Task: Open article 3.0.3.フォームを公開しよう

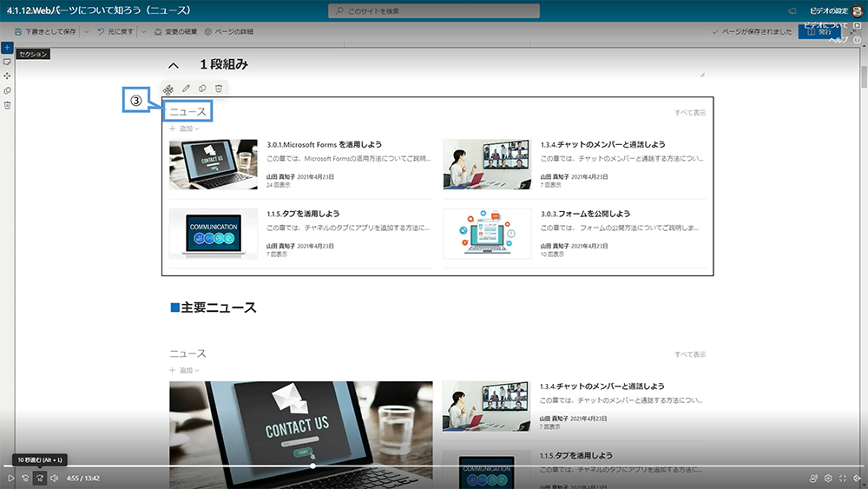Action: (585, 214)
